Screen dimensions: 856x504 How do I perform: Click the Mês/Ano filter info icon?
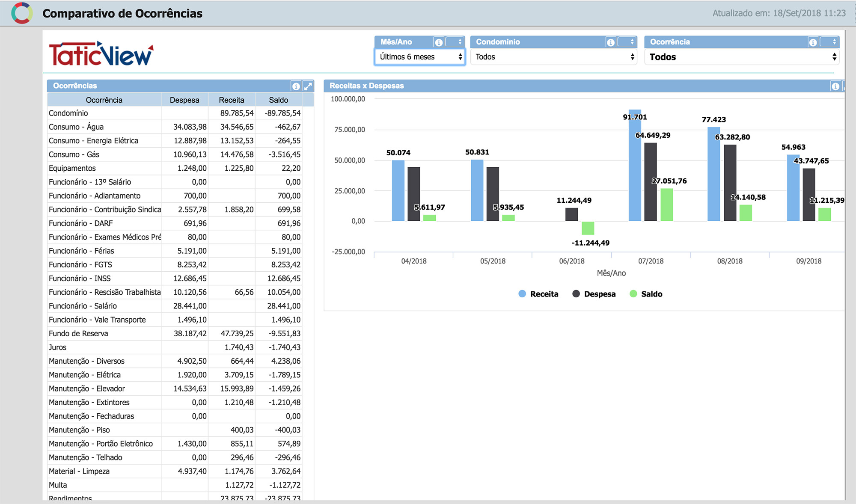click(439, 42)
